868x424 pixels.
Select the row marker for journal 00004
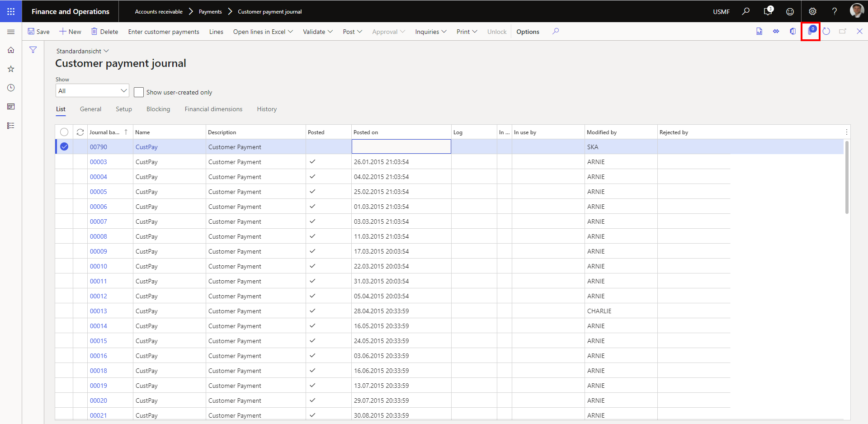point(64,177)
